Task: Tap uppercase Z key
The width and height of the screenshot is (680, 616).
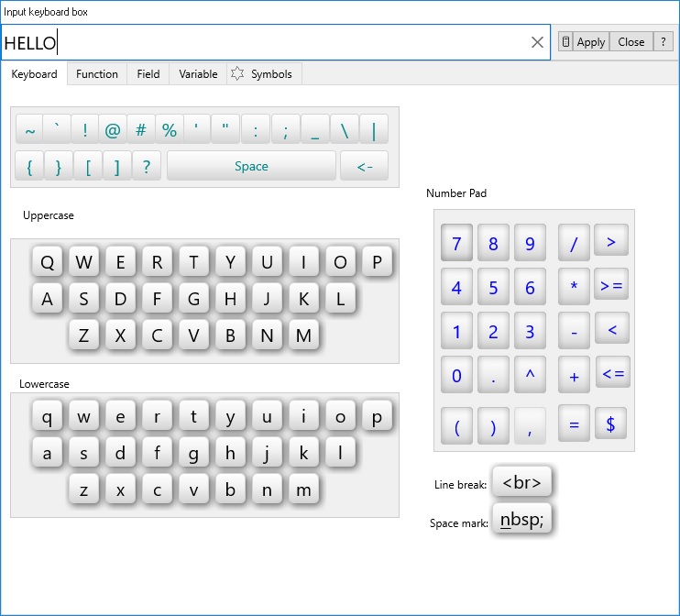Action: click(x=83, y=335)
